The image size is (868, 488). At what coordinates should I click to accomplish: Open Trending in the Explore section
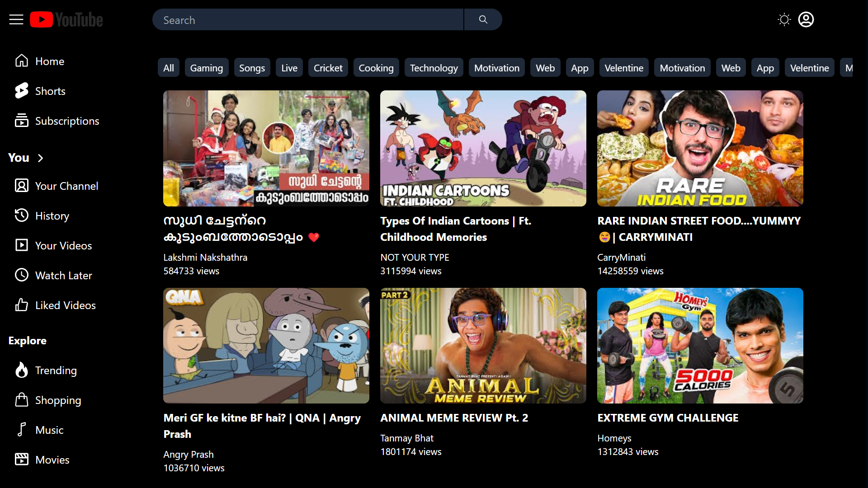click(56, 371)
